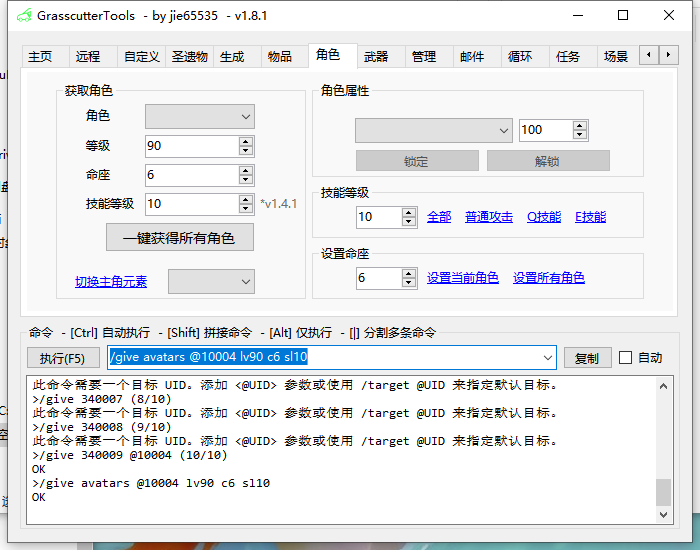Click the 普通攻击 skill link
The width and height of the screenshot is (700, 550).
(x=489, y=217)
